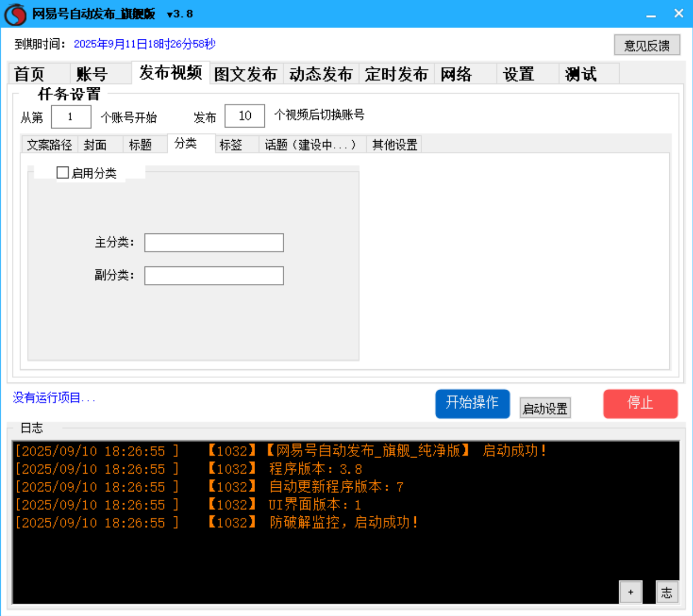Click the "志" log icon at bottom right
Screen dimensions: 693x616
tap(667, 592)
